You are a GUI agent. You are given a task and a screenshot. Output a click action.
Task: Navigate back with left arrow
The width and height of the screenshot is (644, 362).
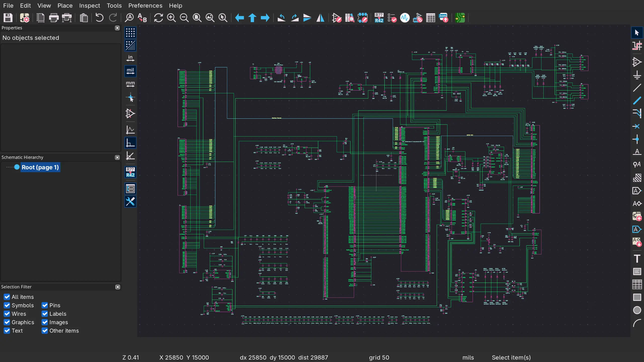239,18
